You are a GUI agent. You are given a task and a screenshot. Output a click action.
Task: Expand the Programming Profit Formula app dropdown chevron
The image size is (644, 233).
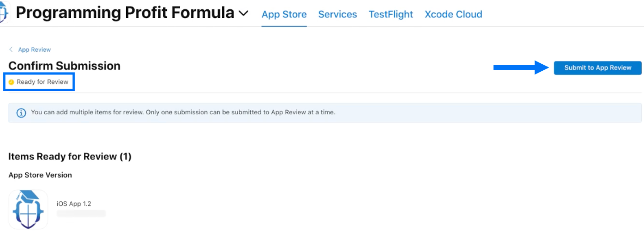244,14
